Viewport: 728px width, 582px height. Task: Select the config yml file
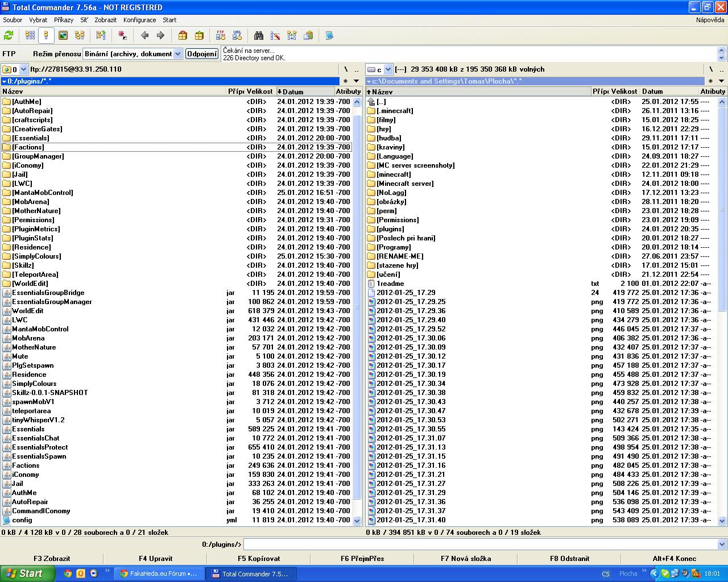176,520
